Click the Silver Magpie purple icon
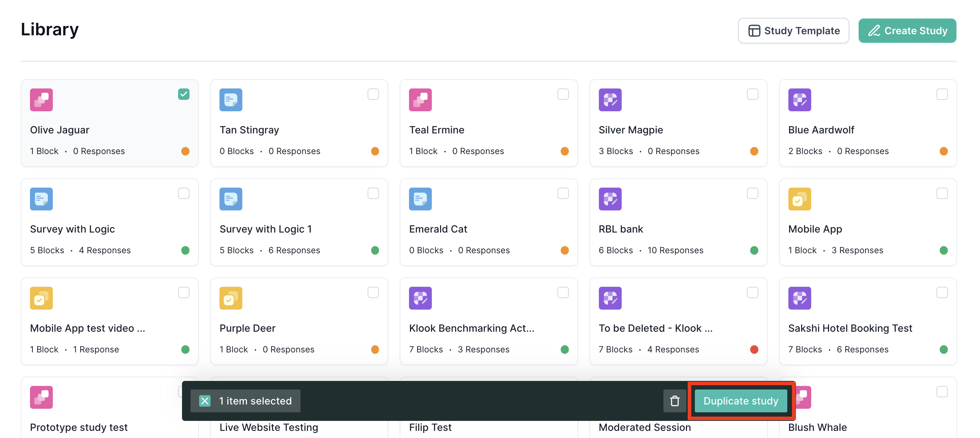This screenshot has height=438, width=980. pyautogui.click(x=610, y=100)
